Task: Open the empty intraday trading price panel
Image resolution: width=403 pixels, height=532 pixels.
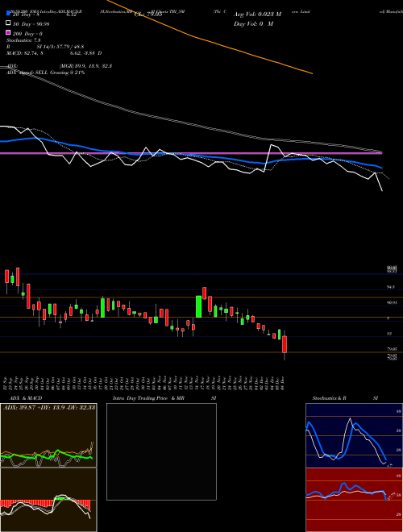Action: [x=161, y=451]
